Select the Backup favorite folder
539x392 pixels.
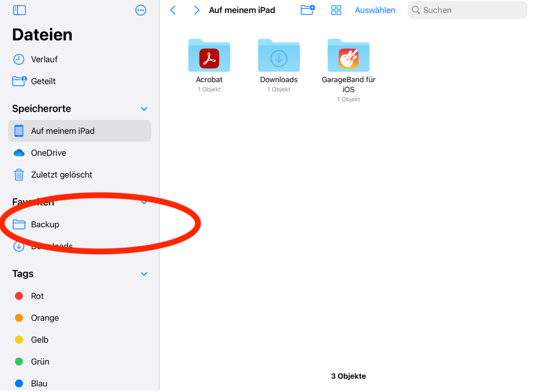(45, 224)
